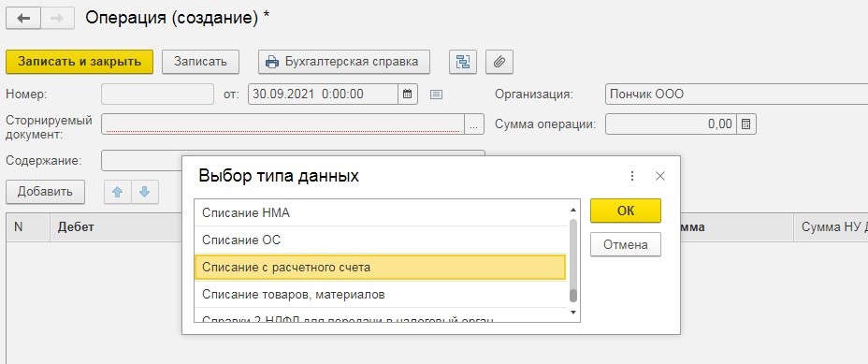Confirm selection with OK button

click(626, 211)
